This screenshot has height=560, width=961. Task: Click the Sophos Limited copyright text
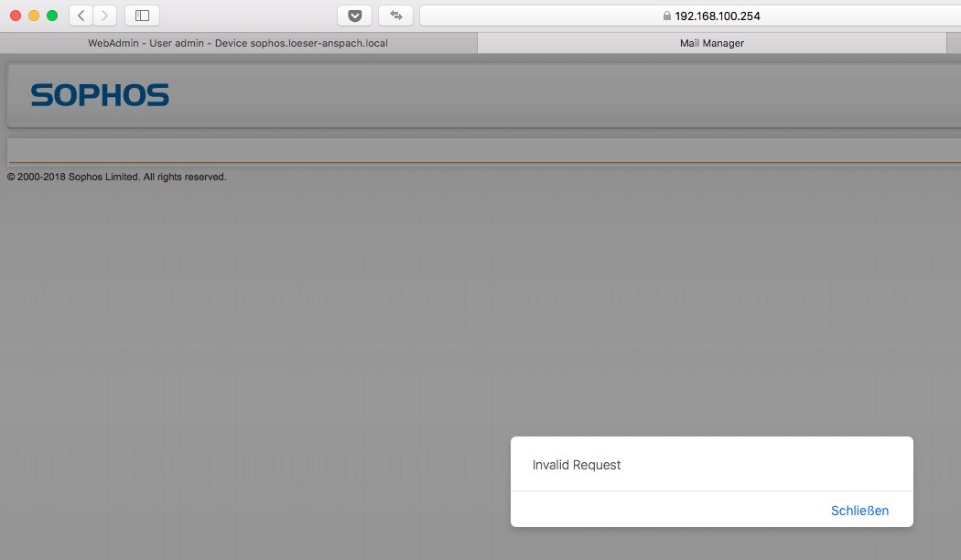[116, 177]
